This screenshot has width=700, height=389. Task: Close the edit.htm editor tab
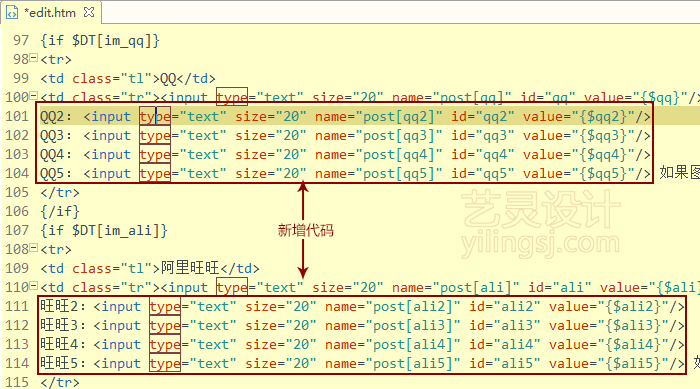click(89, 13)
